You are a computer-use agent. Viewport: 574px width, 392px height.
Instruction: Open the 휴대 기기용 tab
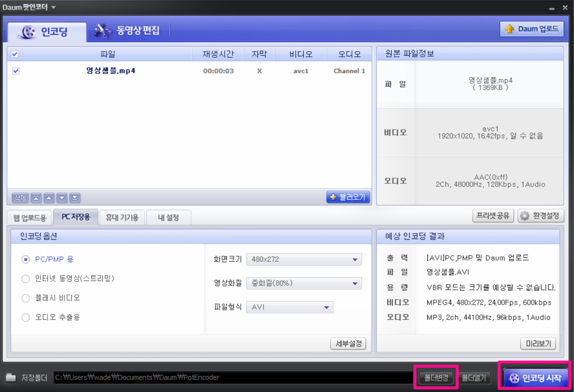coord(122,217)
